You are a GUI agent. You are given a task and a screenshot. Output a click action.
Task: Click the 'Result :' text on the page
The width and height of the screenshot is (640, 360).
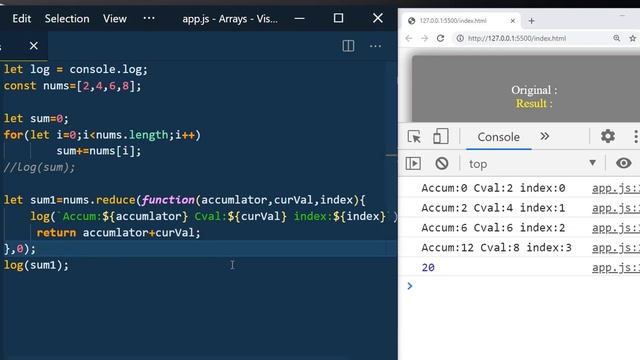coord(534,104)
